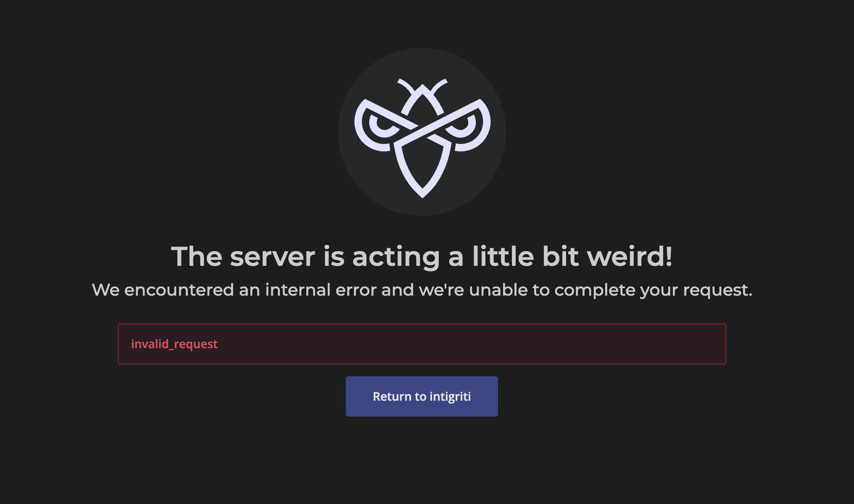Click the word "weird!" in the heading
The height and width of the screenshot is (504, 854).
(x=630, y=256)
